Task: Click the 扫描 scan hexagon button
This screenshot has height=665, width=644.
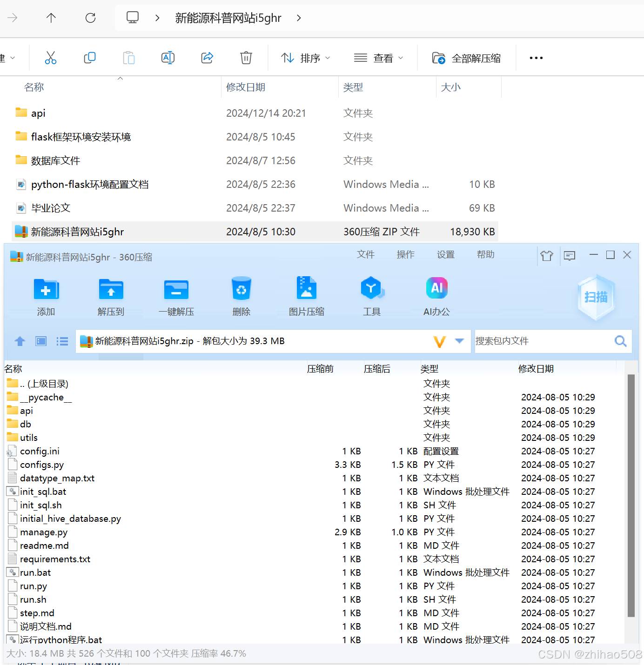Action: click(596, 297)
